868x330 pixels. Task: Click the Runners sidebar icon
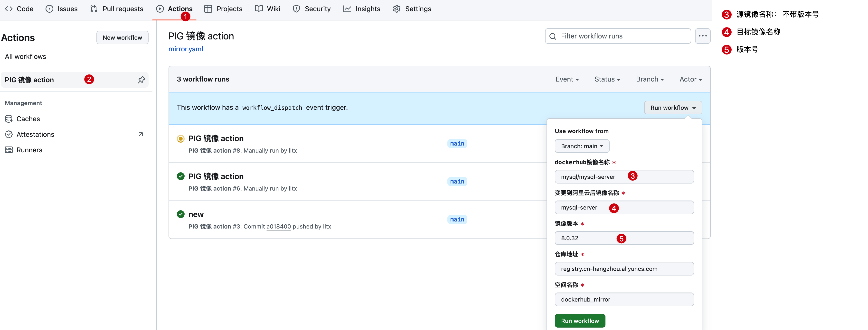pyautogui.click(x=9, y=150)
